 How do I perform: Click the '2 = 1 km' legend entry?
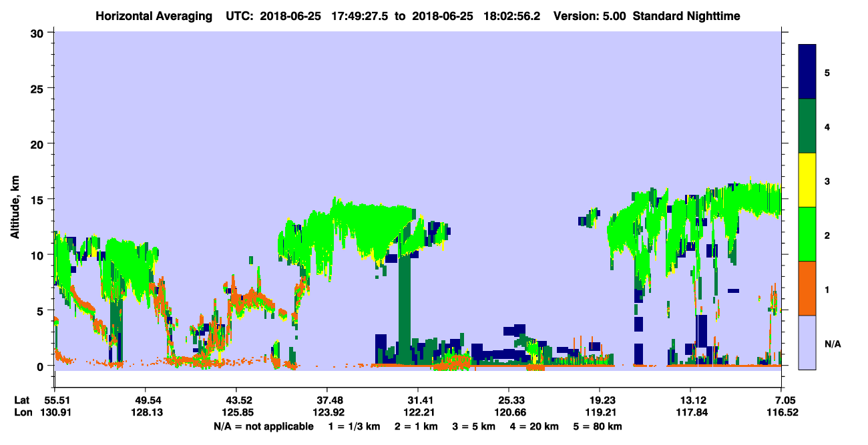tap(417, 426)
